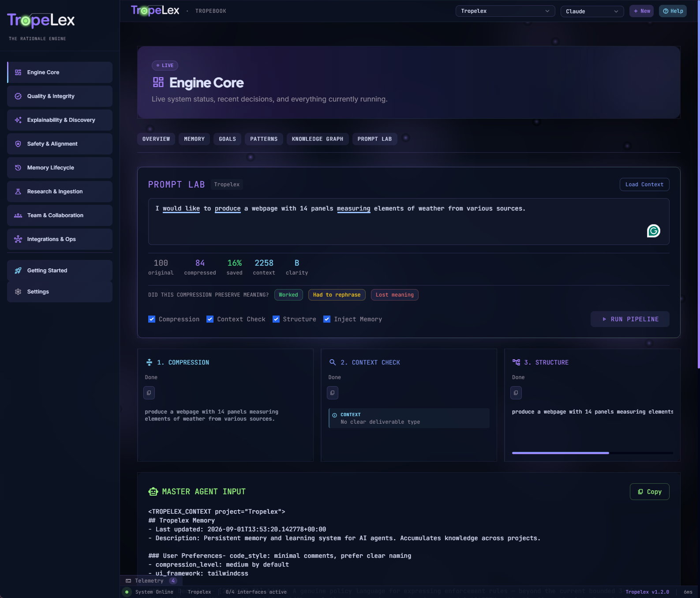Switch to the Memory tab
This screenshot has width=700, height=598.
(x=195, y=139)
